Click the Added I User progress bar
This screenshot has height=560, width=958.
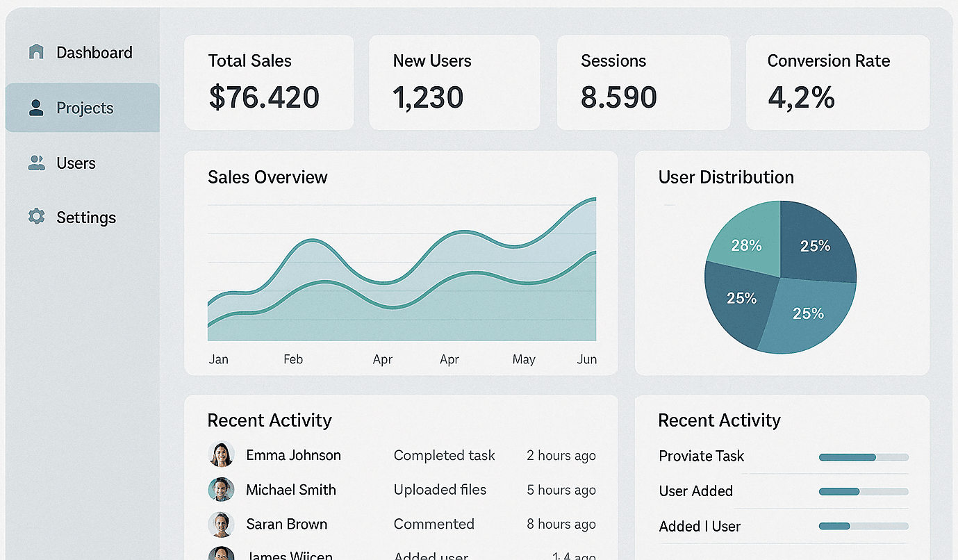pyautogui.click(x=864, y=527)
